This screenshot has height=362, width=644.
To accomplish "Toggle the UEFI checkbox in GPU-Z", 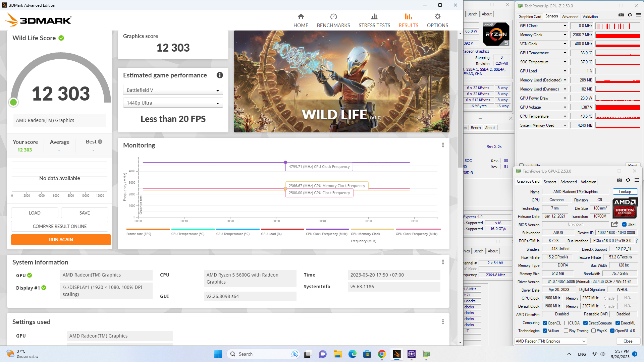I will [x=624, y=225].
